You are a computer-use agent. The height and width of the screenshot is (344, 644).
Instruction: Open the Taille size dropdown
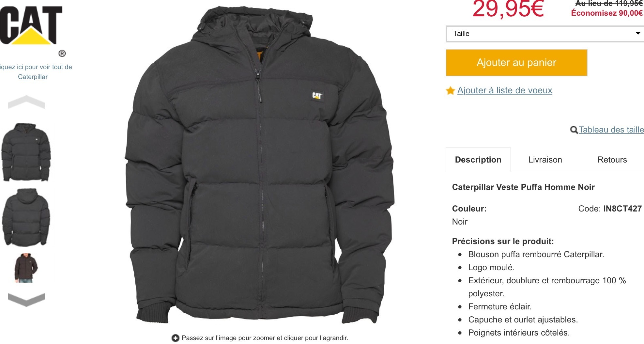pos(545,34)
